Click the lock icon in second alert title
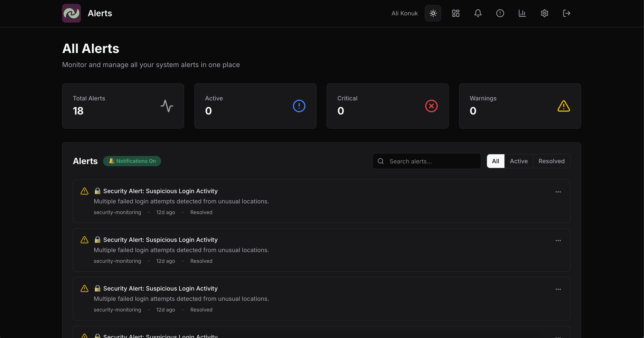 98,240
